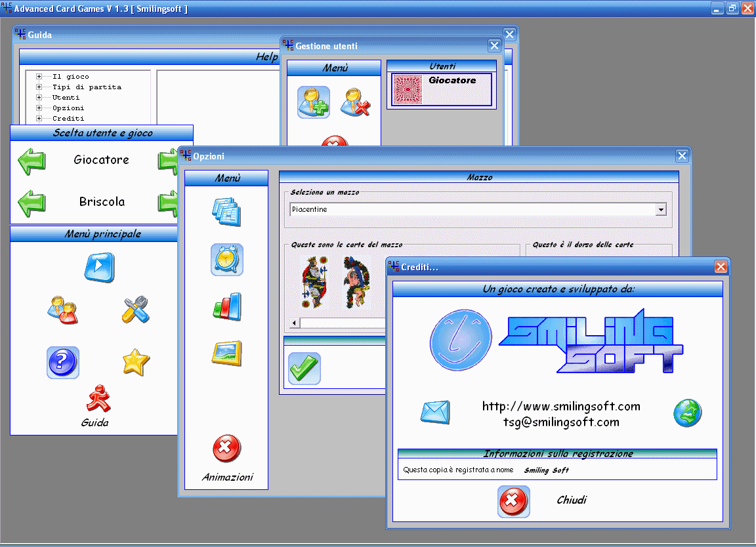
Task: Click the second card thumbnail in deck preview
Action: (x=356, y=283)
